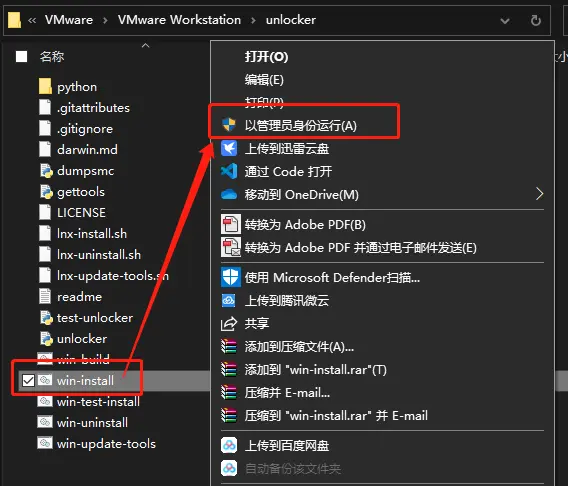Click the Microsoft Defender shield icon
Screen dimensions: 568x486
[230, 277]
